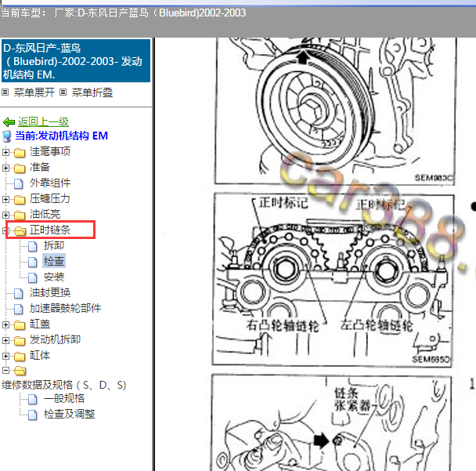Image resolution: width=476 pixels, height=471 pixels.
Task: Click the 油封更换 document icon
Action: point(20,292)
